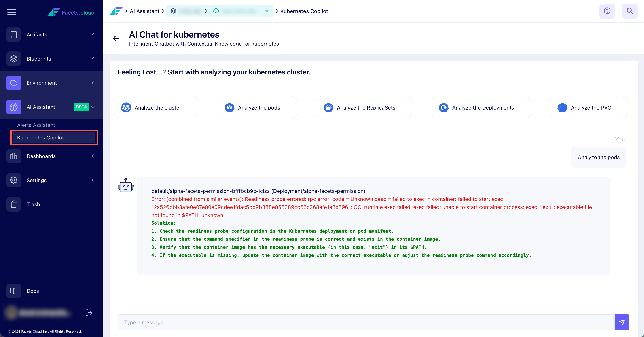The height and width of the screenshot is (337, 644).
Task: Open the Dashboards menu label
Action: point(41,156)
